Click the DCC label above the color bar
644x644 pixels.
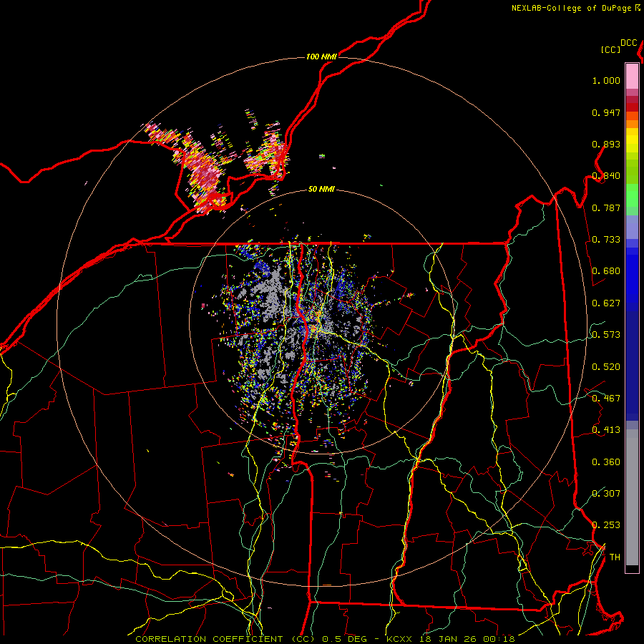pos(628,43)
